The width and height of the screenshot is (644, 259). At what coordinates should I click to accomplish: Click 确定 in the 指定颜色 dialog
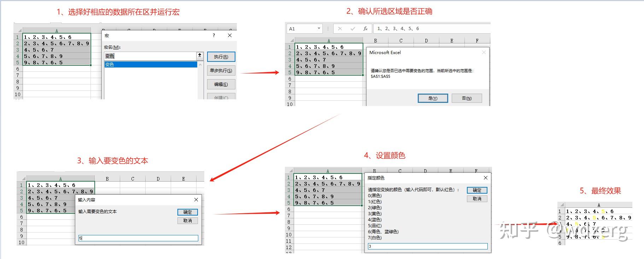(477, 190)
